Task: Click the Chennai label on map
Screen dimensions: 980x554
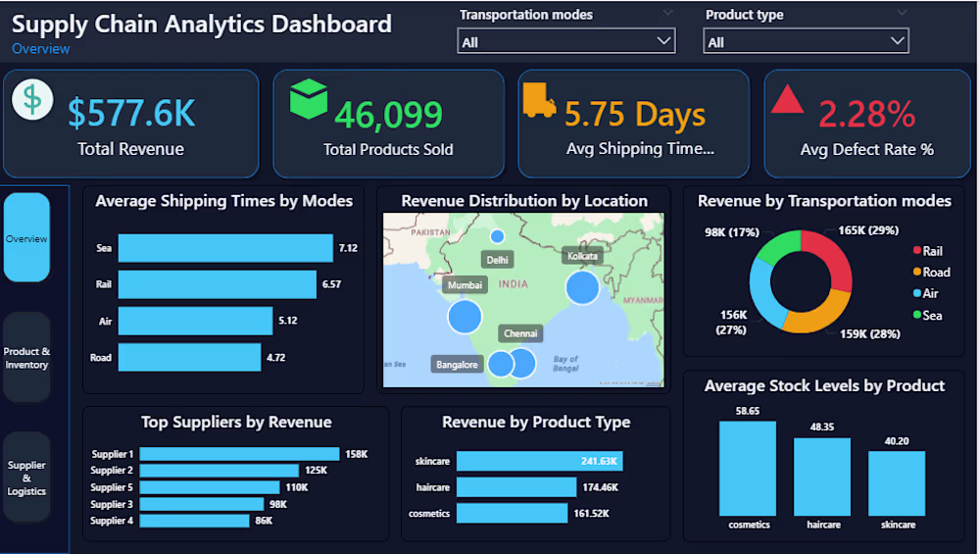Action: coord(520,333)
